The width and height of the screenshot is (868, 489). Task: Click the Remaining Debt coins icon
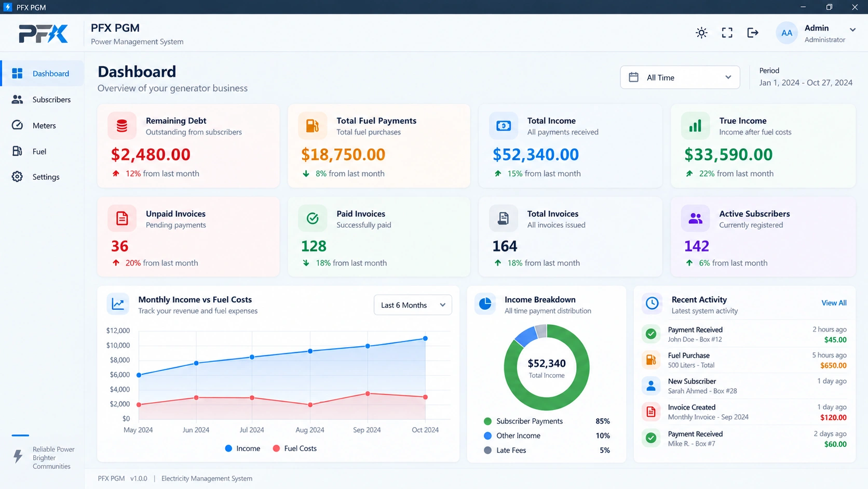point(122,126)
